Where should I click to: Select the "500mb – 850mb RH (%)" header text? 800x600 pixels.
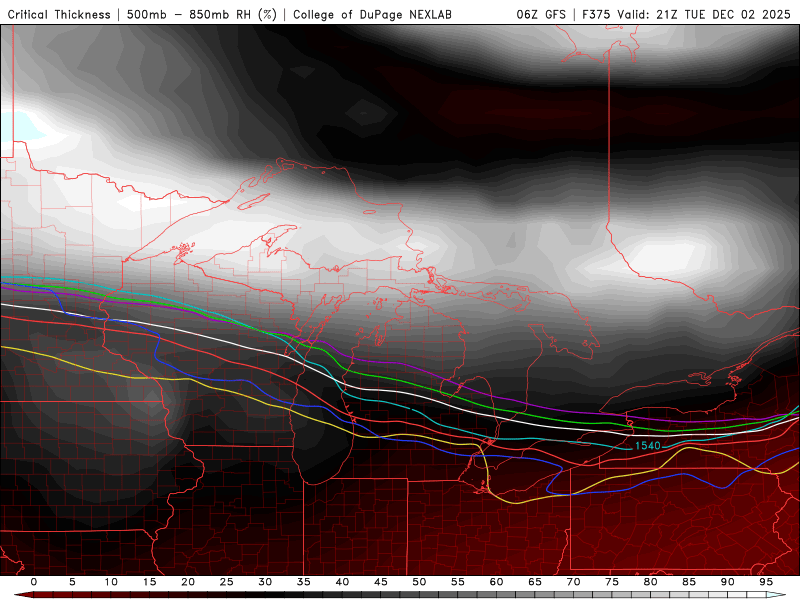click(x=202, y=15)
